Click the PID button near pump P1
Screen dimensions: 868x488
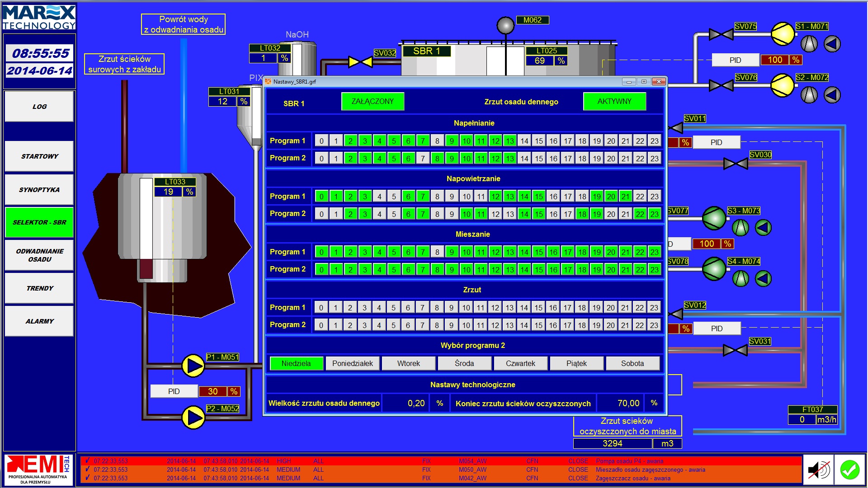[x=174, y=391]
